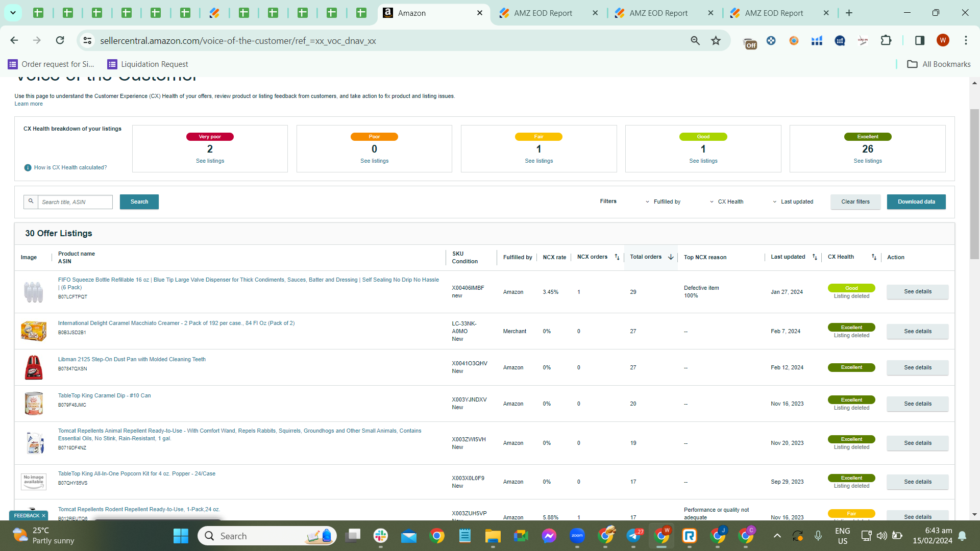Open the Order request bookmark
980x551 pixels.
tap(52, 64)
